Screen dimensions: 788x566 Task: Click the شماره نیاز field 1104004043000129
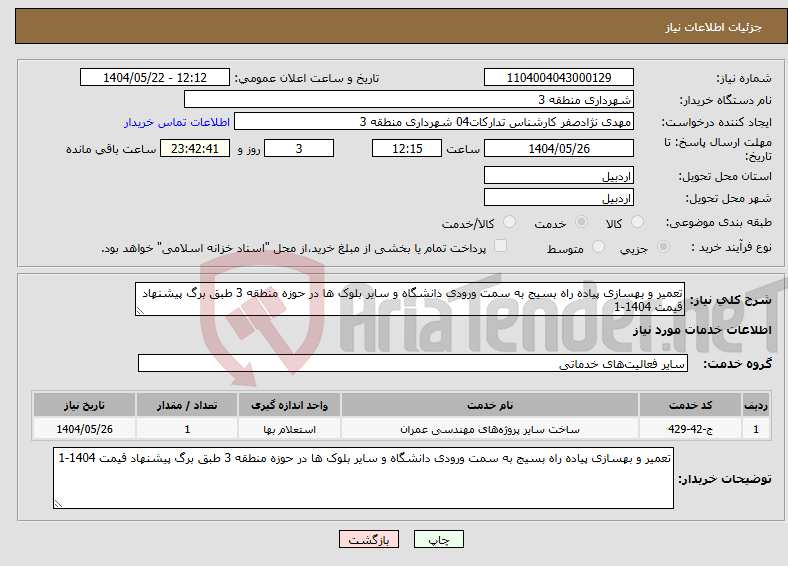click(559, 77)
